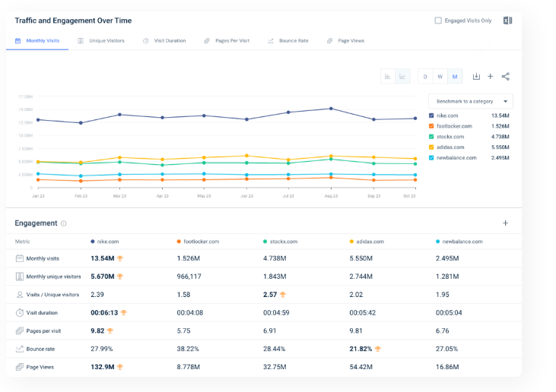Click trophy icon next to 9.82
This screenshot has width=556, height=392.
[110, 330]
